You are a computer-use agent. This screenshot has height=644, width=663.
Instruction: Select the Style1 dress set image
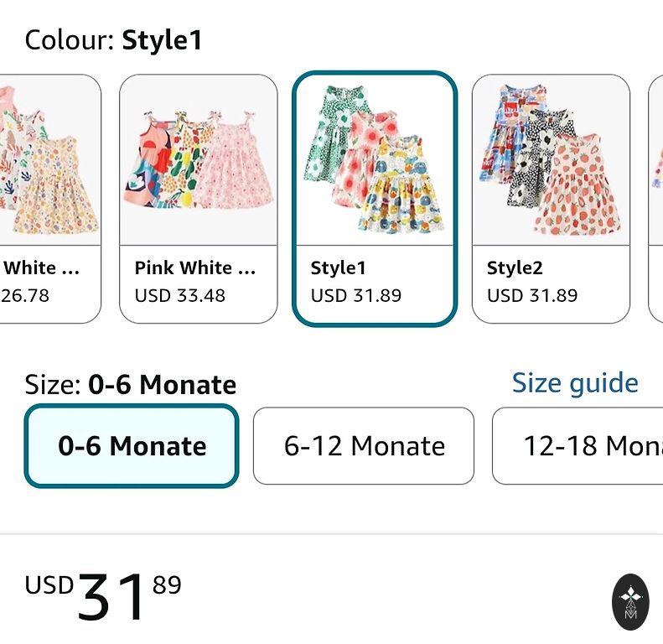[374, 161]
